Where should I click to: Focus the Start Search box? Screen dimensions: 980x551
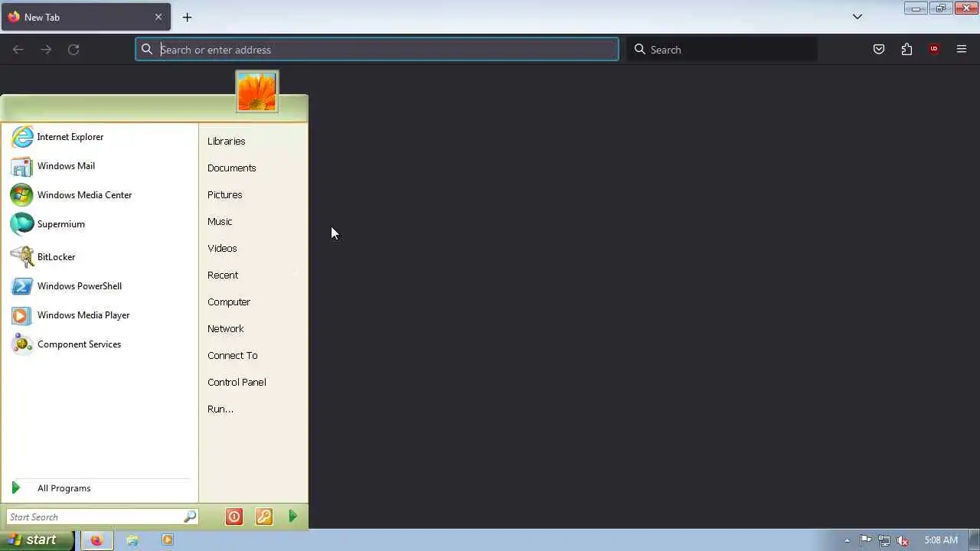coord(102,517)
